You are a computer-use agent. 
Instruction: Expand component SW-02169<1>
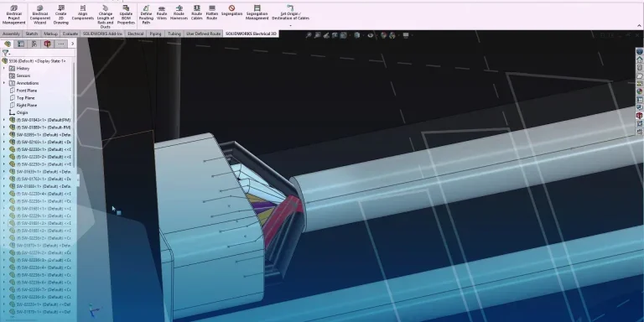point(4,142)
